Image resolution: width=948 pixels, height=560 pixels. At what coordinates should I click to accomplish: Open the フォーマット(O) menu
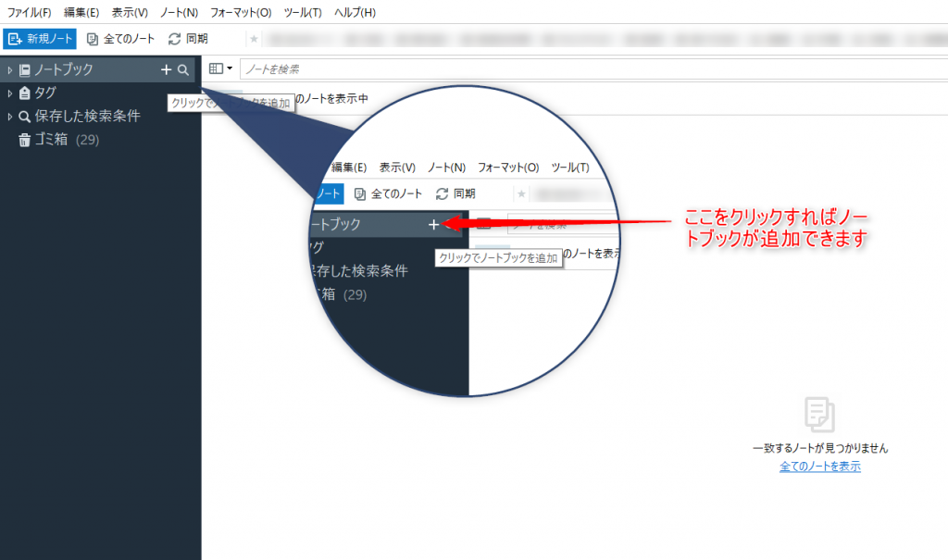click(241, 12)
